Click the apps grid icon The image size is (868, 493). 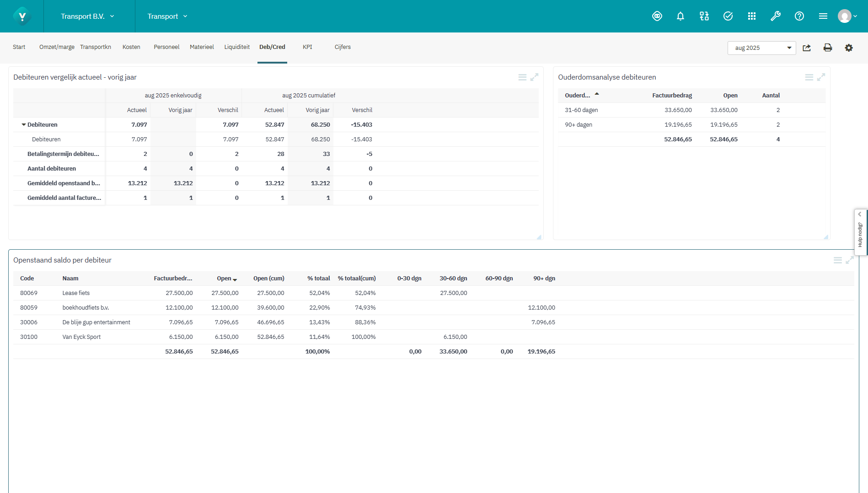pyautogui.click(x=751, y=16)
